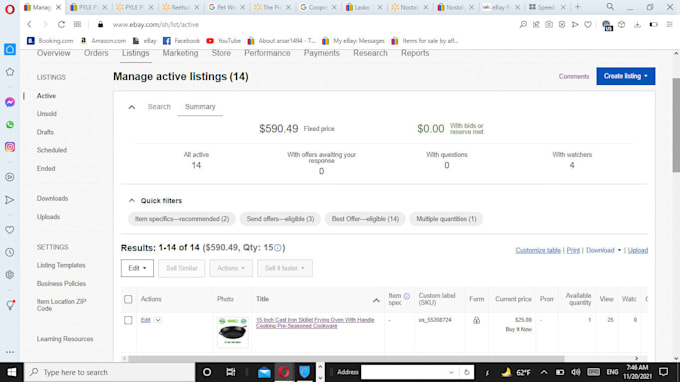680x382 pixels.
Task: Open Create listing dropdown button
Action: click(x=625, y=76)
